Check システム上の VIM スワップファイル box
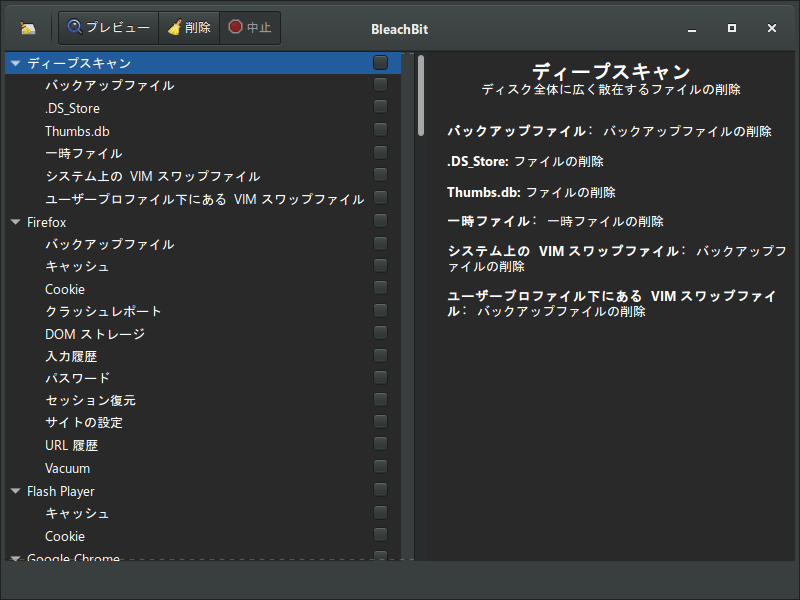800x600 pixels. pyautogui.click(x=380, y=175)
